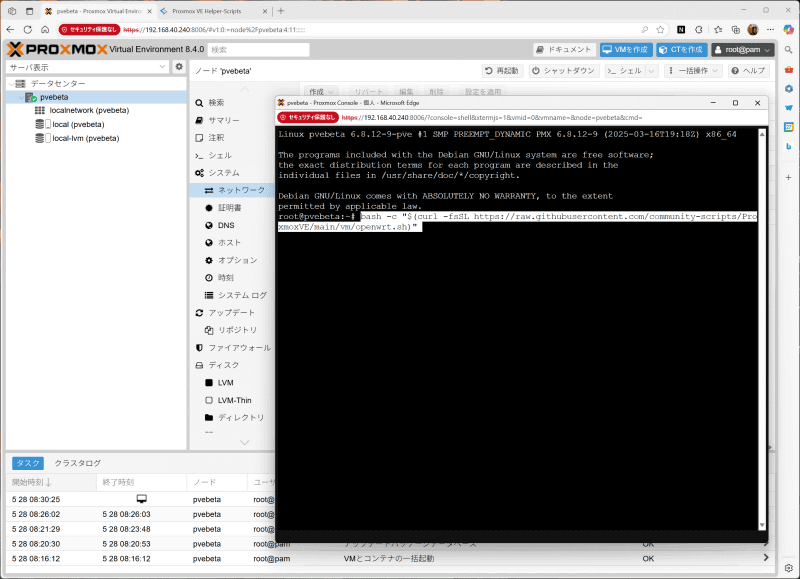
Task: Open シェル in the node menu
Action: click(220, 156)
